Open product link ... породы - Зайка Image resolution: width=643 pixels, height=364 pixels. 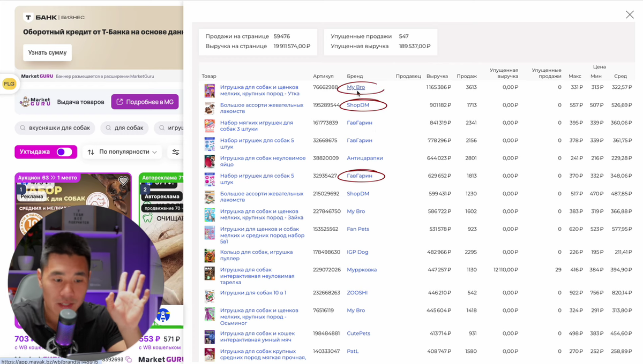(262, 215)
